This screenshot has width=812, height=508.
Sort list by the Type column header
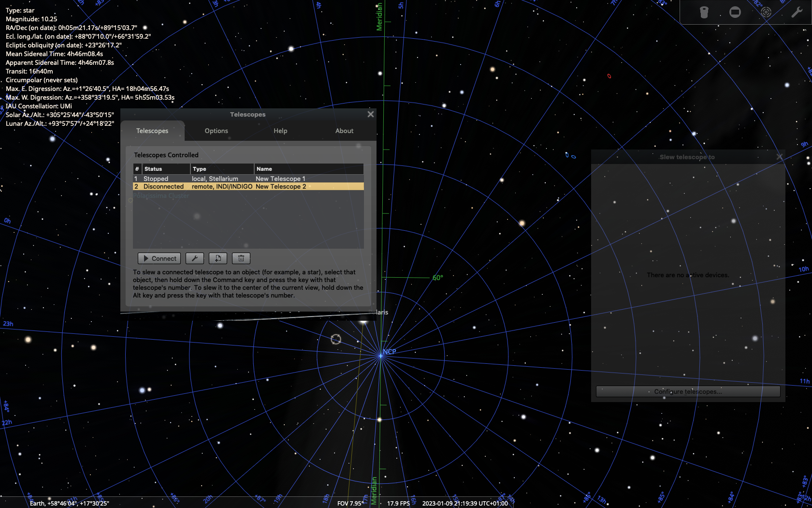point(200,168)
